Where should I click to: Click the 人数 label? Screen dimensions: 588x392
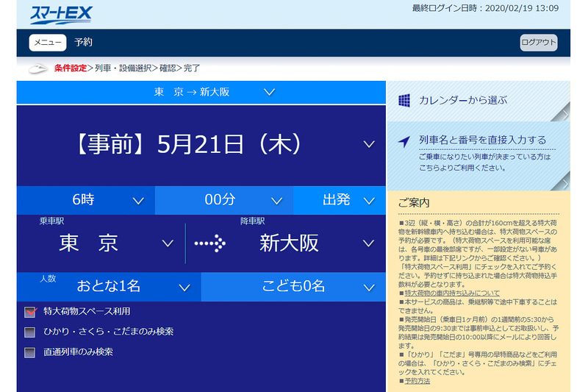click(48, 279)
